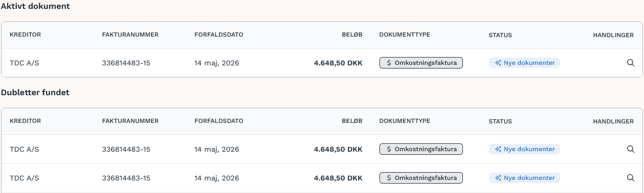Click sparkle icon in first duplicate's status badge
The image size is (644, 193).
498,149
